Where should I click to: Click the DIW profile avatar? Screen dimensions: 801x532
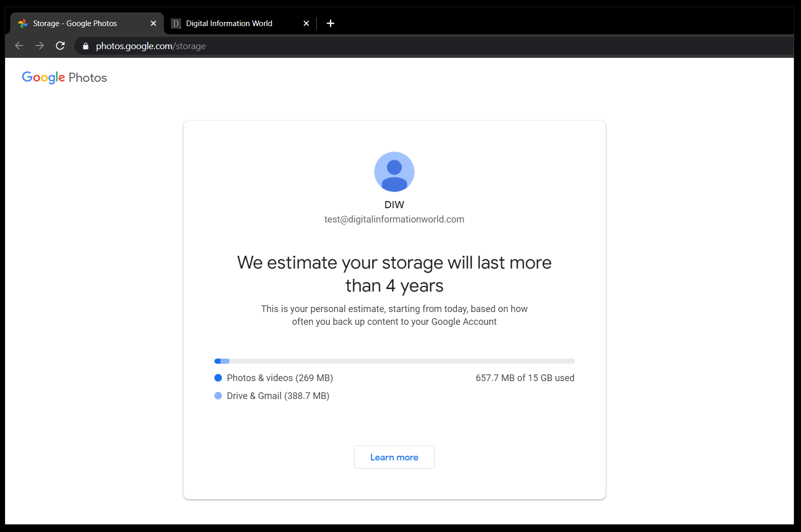394,172
